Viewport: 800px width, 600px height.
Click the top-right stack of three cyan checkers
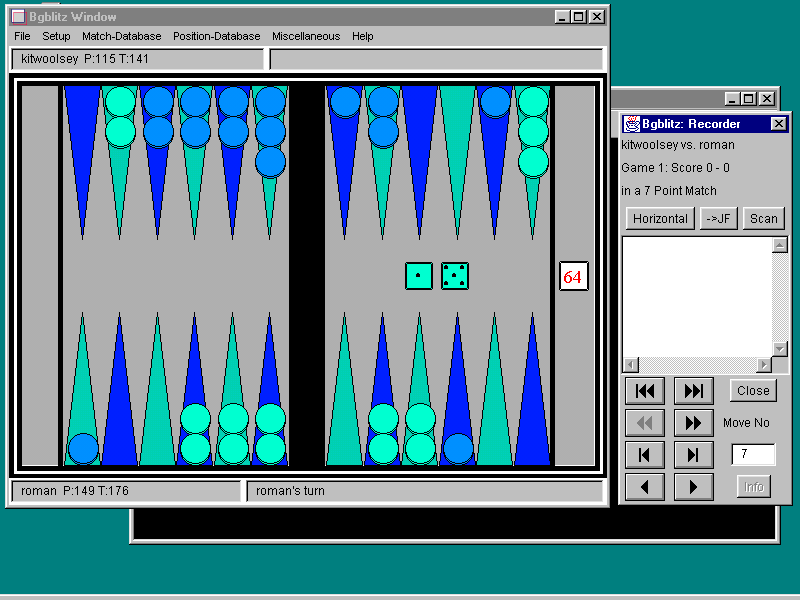pyautogui.click(x=533, y=132)
